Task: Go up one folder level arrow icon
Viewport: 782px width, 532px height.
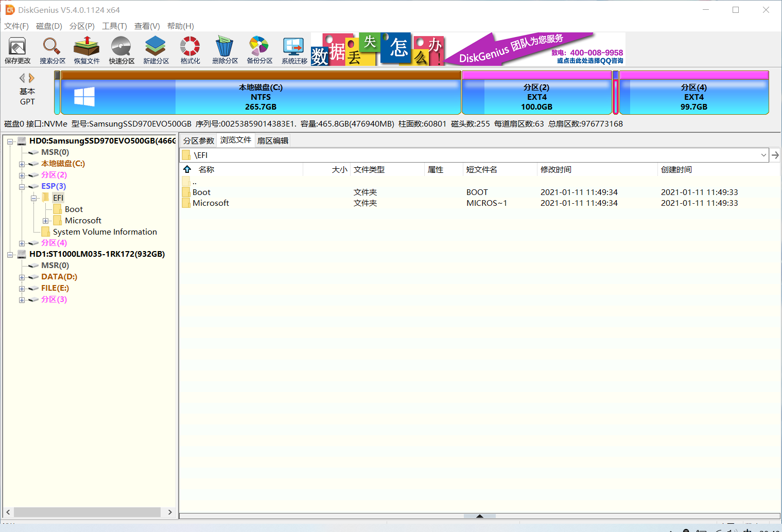Action: 187,169
